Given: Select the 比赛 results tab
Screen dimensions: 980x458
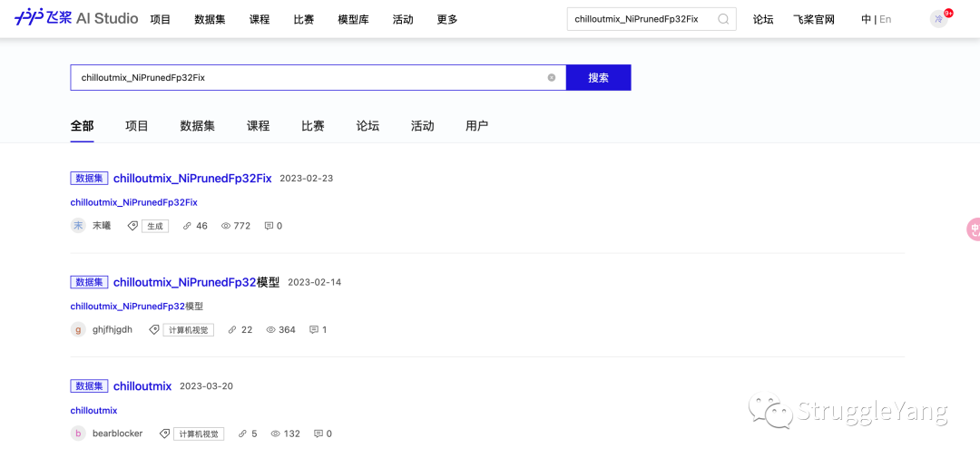Looking at the screenshot, I should click(313, 125).
